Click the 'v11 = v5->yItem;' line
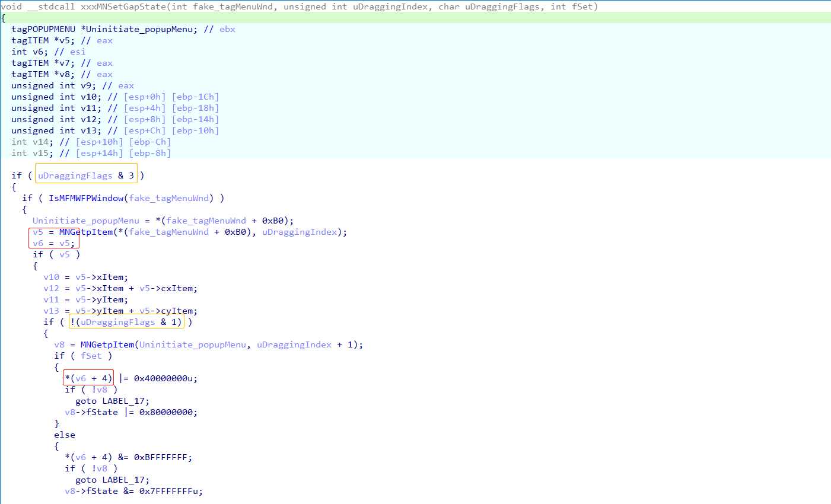The image size is (831, 504). click(x=85, y=299)
